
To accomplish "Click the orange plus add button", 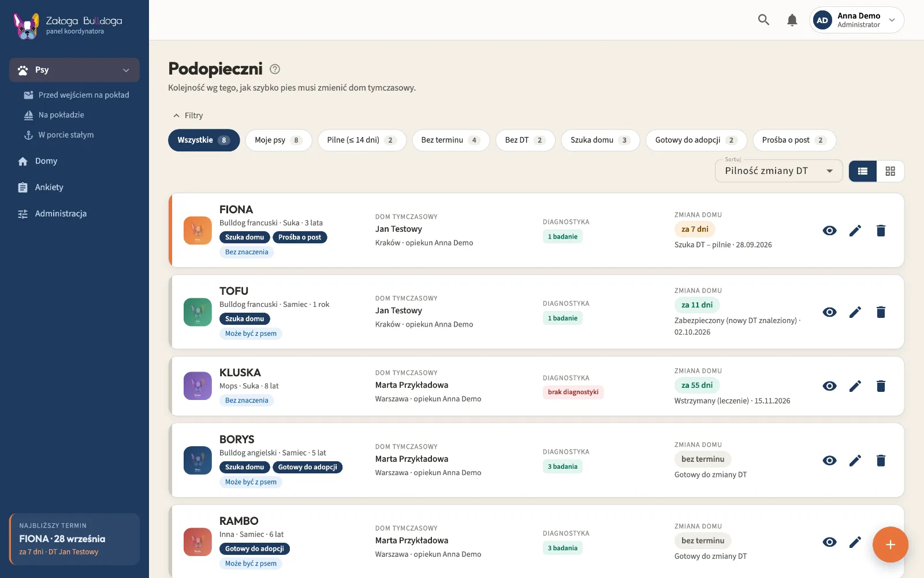I will coord(891,544).
